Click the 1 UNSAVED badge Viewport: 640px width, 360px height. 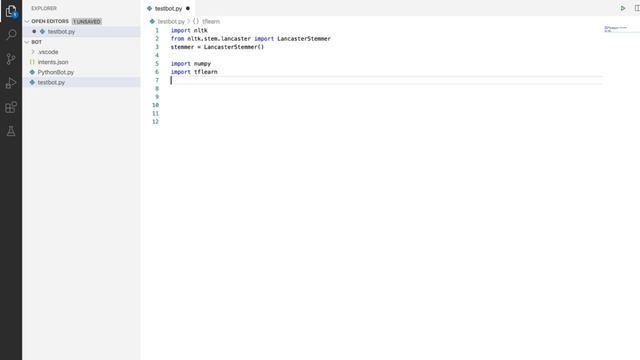(87, 21)
